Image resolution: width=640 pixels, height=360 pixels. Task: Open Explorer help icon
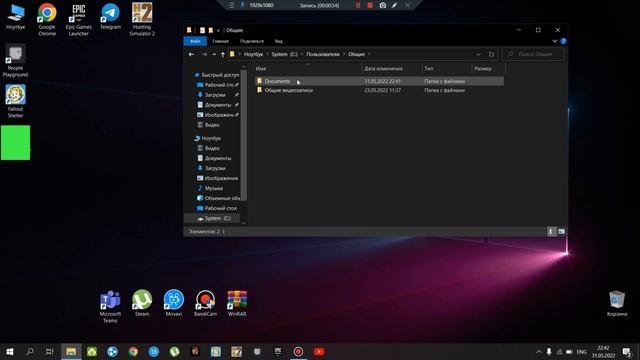click(x=564, y=41)
